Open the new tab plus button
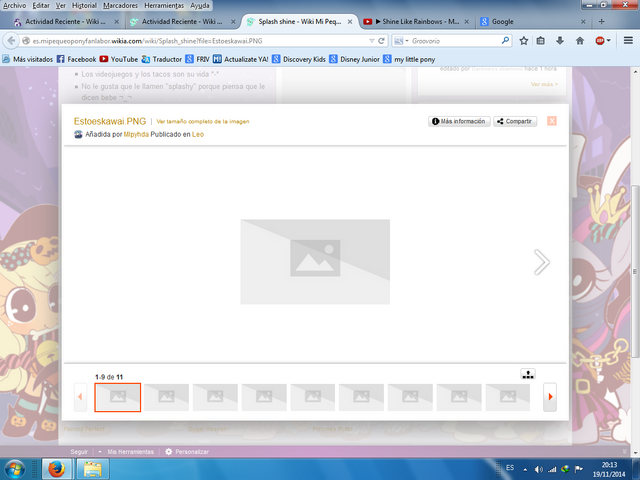640x480 pixels. [602, 22]
